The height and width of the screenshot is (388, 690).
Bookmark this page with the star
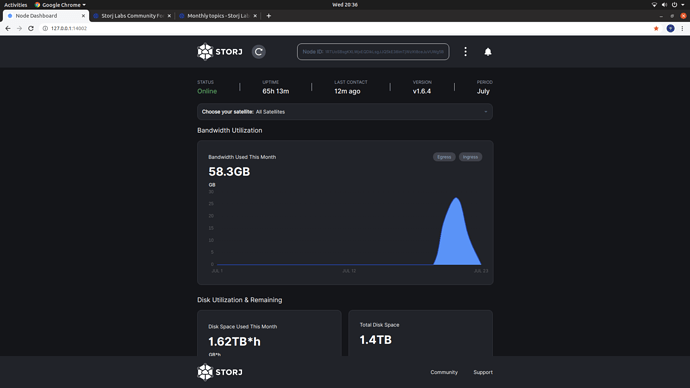click(656, 28)
